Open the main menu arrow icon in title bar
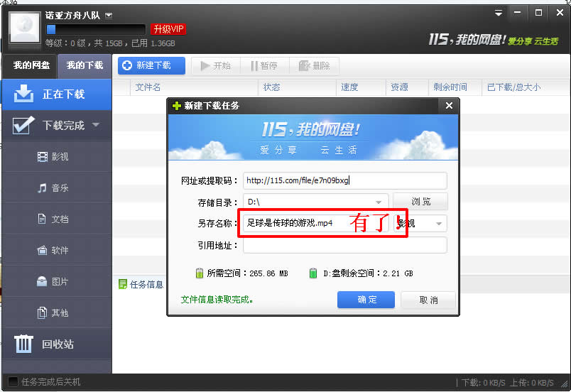Image resolution: width=571 pixels, height=392 pixels. [499, 13]
